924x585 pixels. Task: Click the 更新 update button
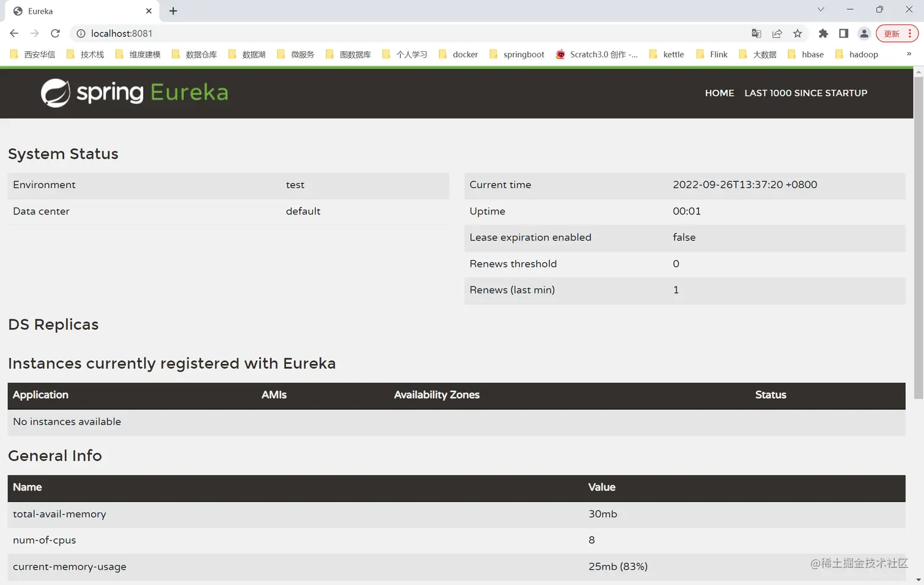point(897,34)
